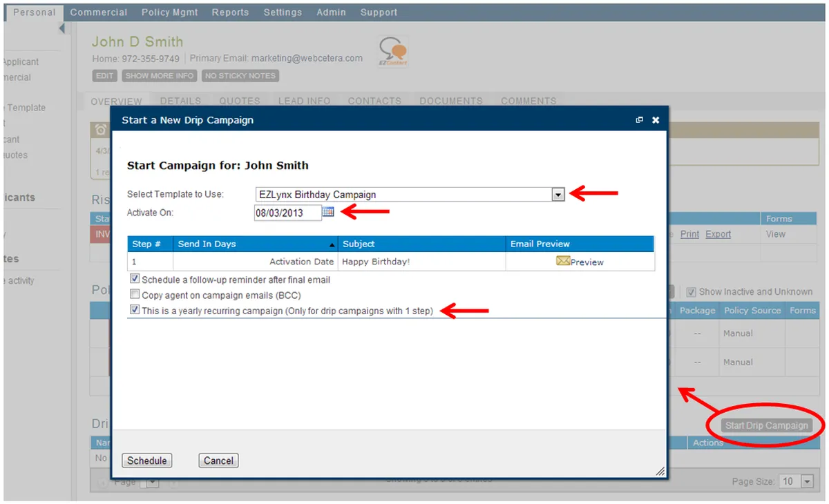Open the calendar date picker icon
Screen dimensions: 829x504
point(328,213)
